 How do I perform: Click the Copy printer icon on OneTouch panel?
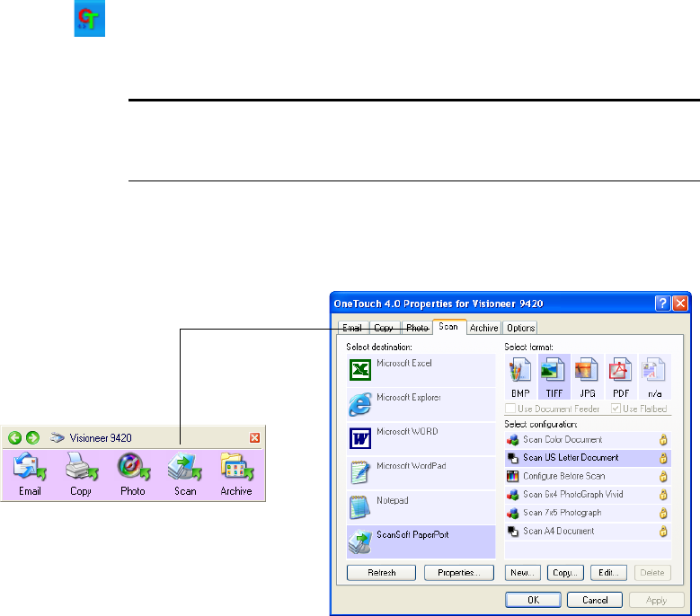80,466
